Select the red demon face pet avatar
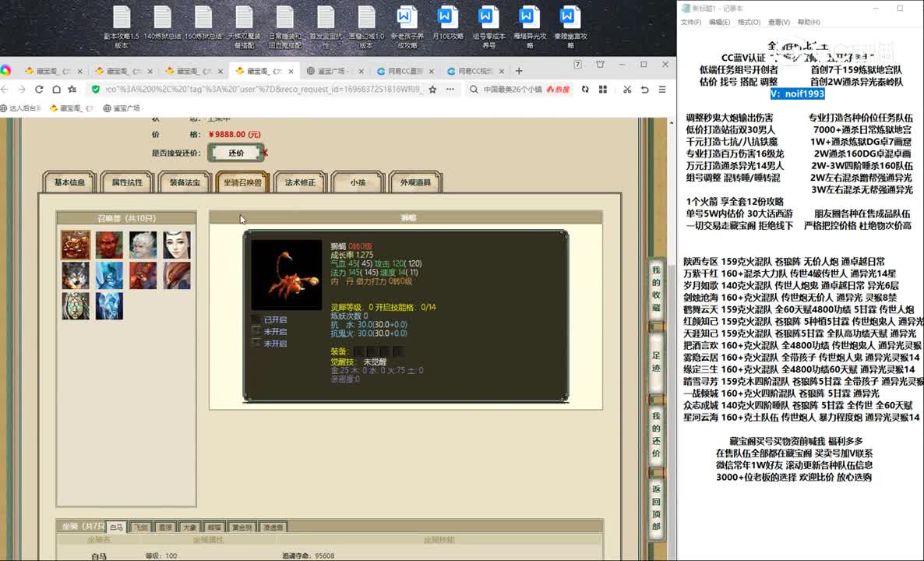The image size is (924, 561). pos(110,245)
